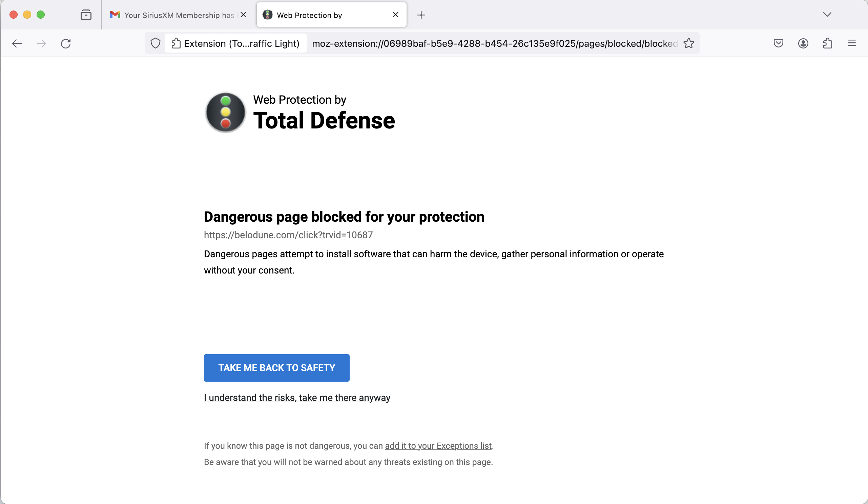Bookmark this page with the star icon
Viewport: 868px width, 504px height.
pyautogui.click(x=689, y=43)
